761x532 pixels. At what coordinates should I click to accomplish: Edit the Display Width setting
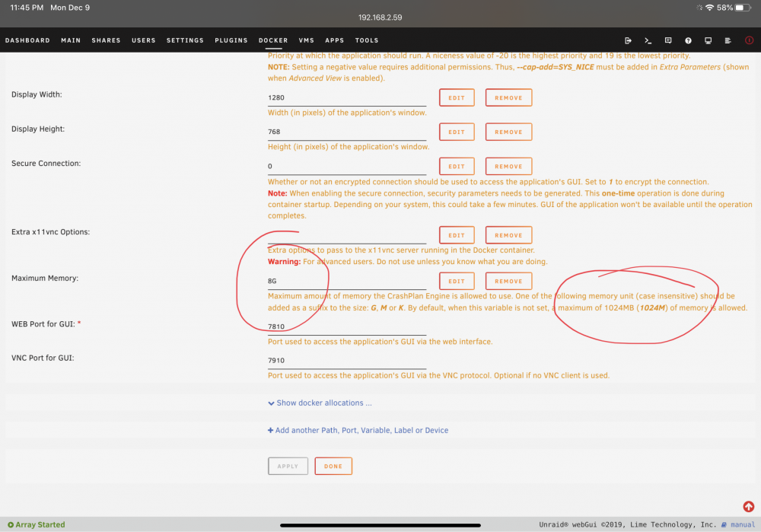coord(457,97)
